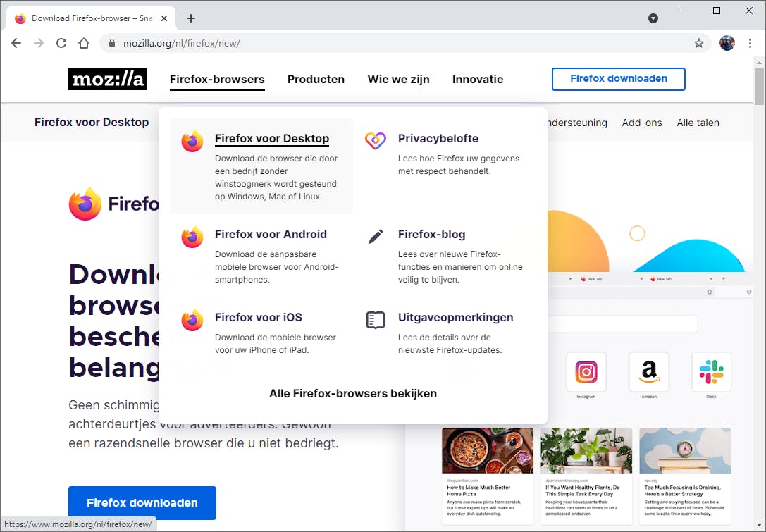Open the Uitgaveopmerkingen link

455,317
